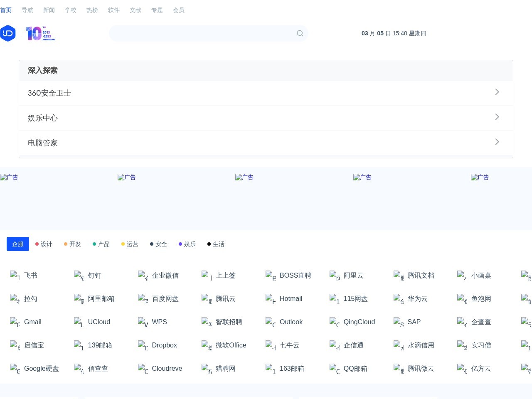532x399 pixels.
Task: Select the 开发 category tab
Action: 73,244
